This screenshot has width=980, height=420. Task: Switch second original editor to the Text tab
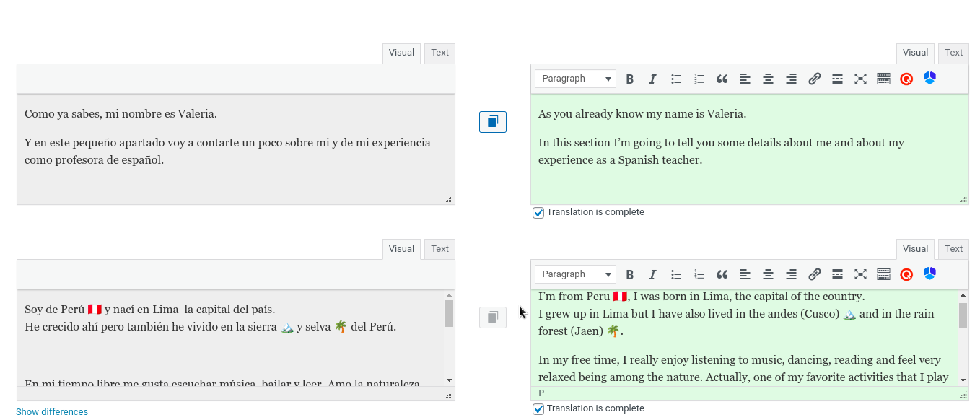click(x=439, y=249)
